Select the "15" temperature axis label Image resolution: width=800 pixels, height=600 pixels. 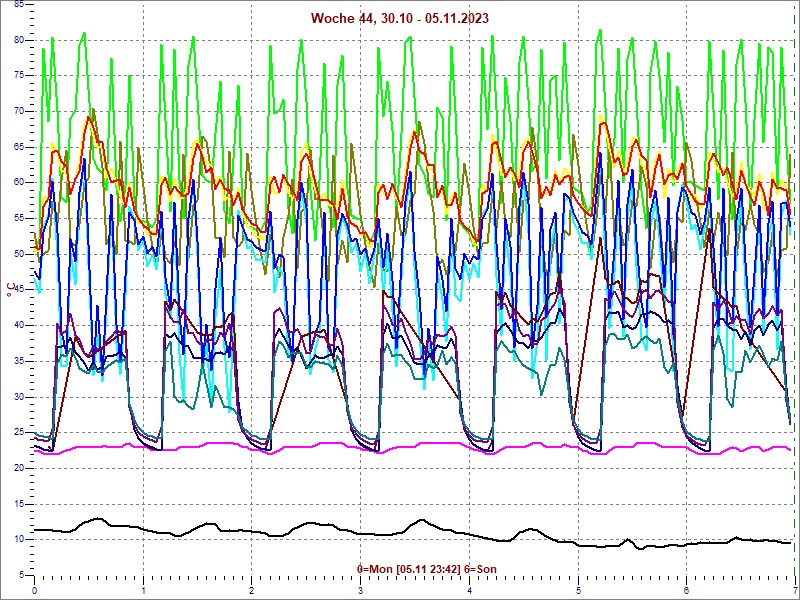click(x=18, y=504)
